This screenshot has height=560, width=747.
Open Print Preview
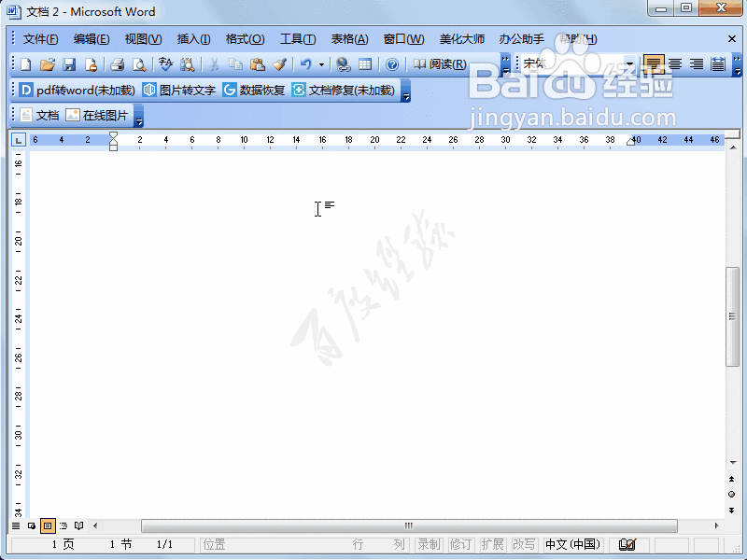coord(140,64)
